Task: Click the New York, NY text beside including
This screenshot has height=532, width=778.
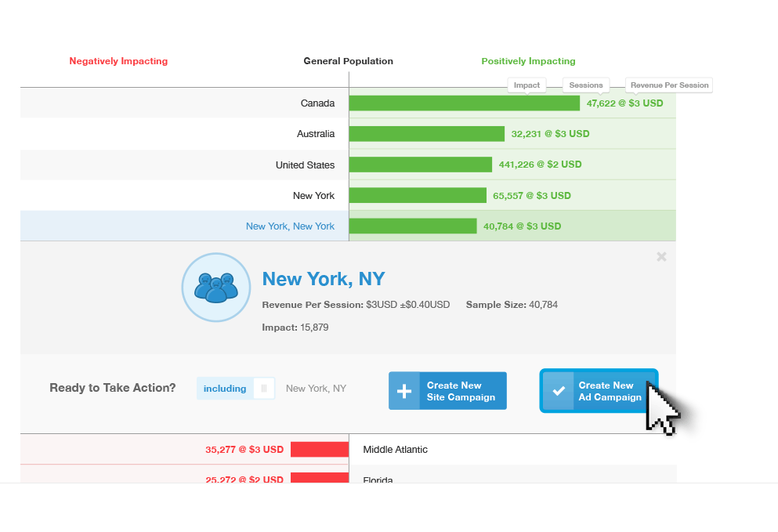Action: [316, 389]
